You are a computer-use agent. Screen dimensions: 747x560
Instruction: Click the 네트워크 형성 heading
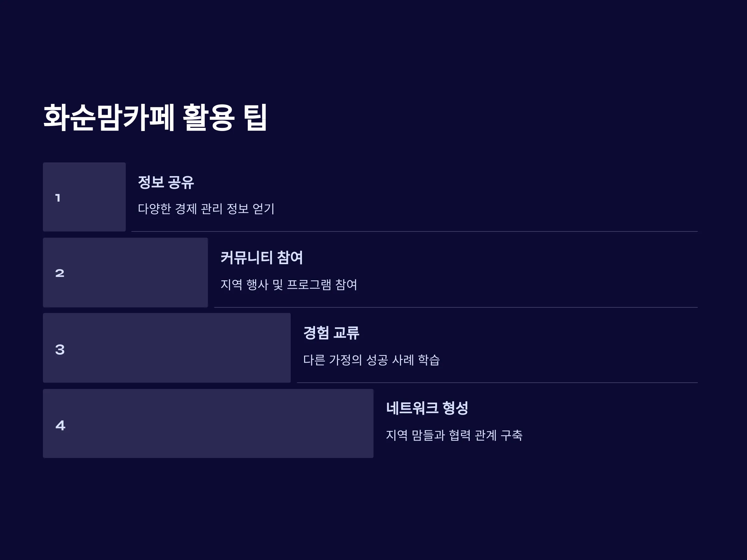[x=427, y=408]
